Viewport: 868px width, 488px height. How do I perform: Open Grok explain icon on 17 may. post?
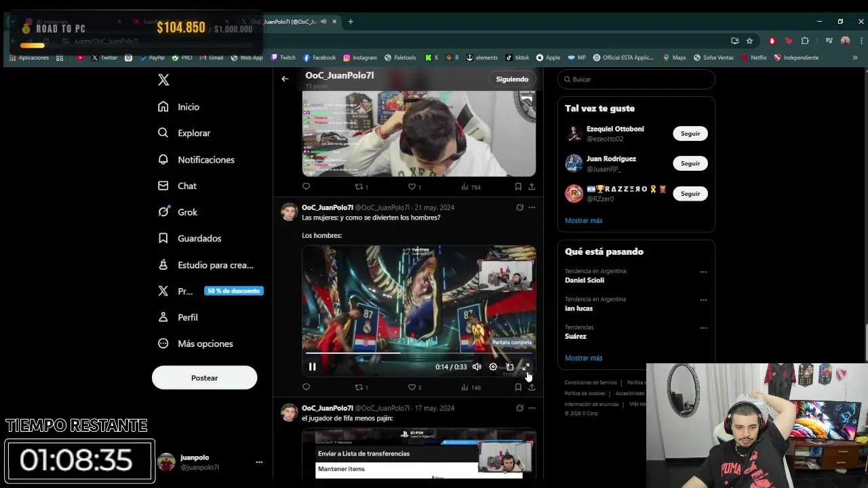tap(519, 408)
